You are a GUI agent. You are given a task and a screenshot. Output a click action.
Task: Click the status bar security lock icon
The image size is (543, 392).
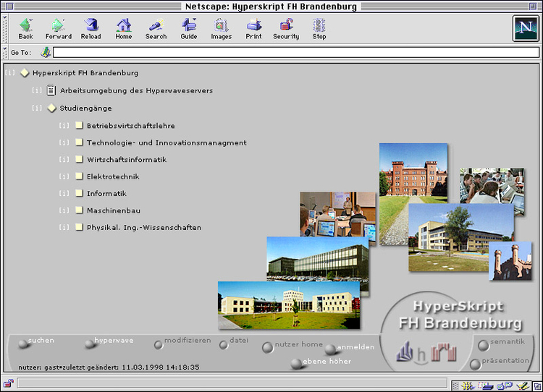[x=8, y=383]
